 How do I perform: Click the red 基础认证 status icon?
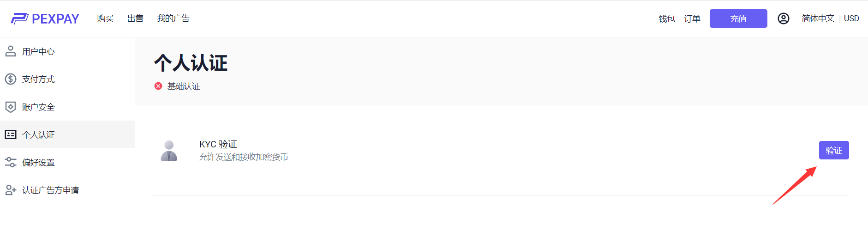tap(158, 86)
